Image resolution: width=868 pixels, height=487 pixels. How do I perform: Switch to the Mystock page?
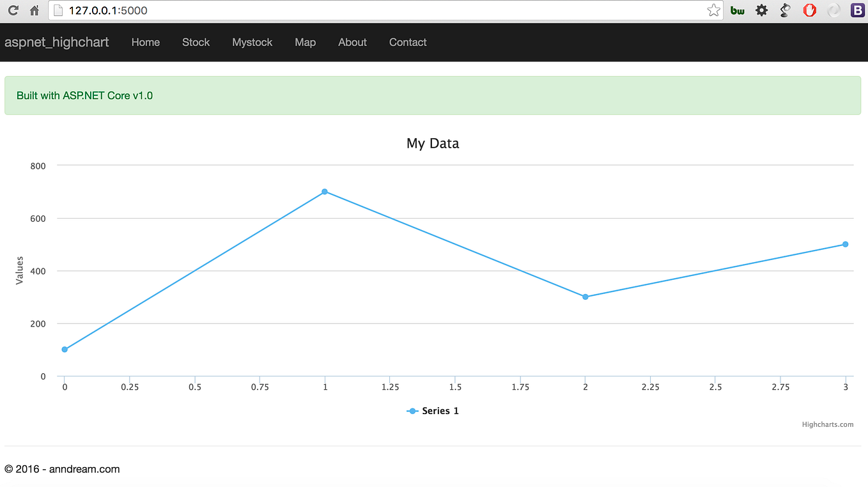[x=252, y=42]
